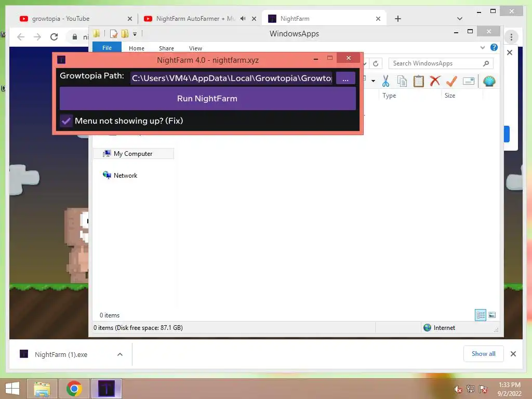
Task: Open the quick access toolbar dropdown in Explorer
Action: 135,34
